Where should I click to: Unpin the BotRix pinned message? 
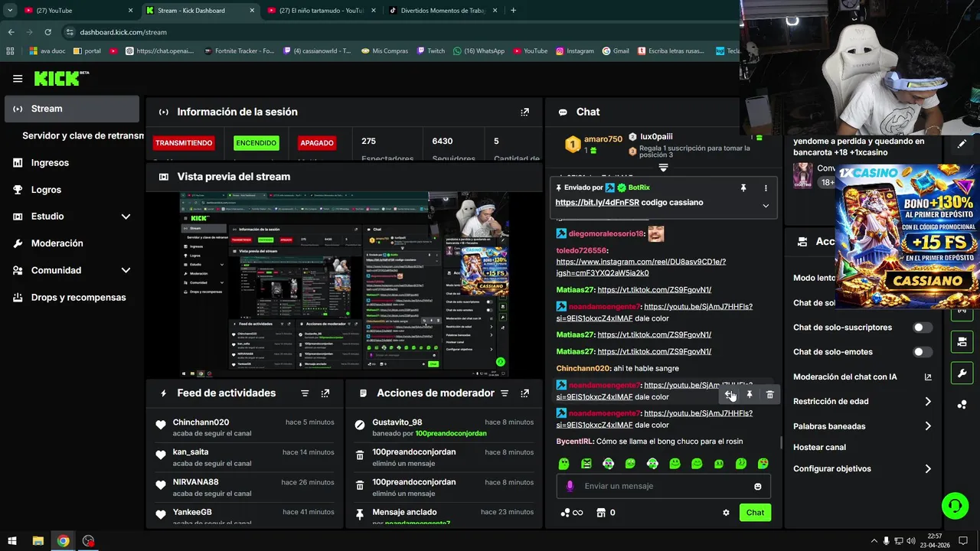(743, 187)
